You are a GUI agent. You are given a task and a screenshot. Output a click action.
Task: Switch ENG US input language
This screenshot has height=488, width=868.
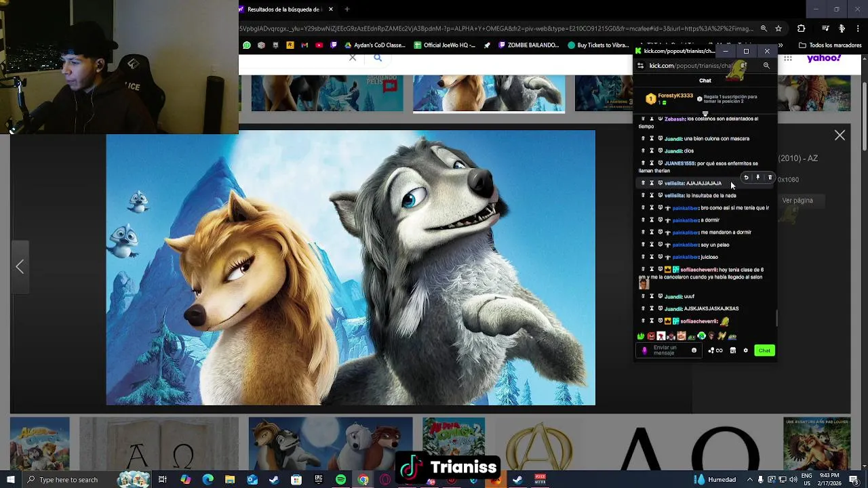tap(806, 480)
